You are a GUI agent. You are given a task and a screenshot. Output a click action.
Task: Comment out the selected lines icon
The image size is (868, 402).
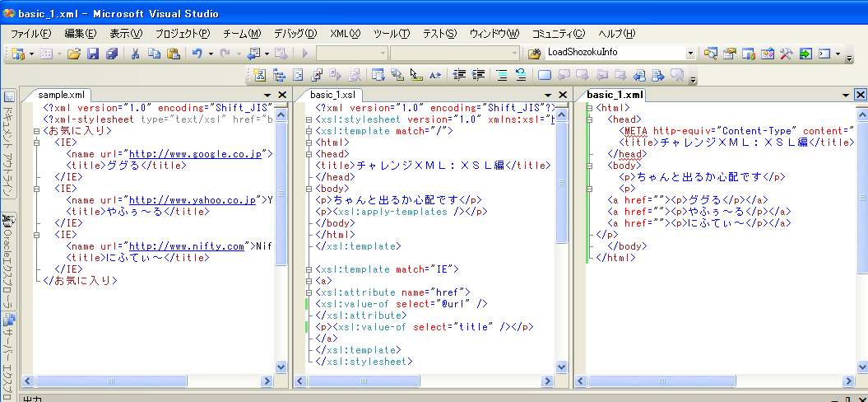click(x=502, y=75)
